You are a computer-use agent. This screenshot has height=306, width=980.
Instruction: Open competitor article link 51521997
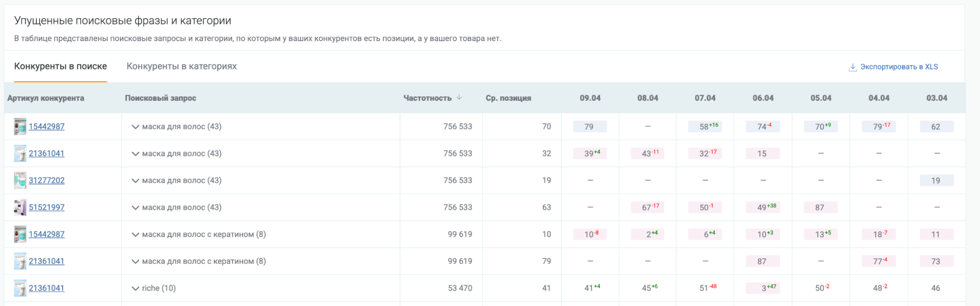pyautogui.click(x=47, y=207)
